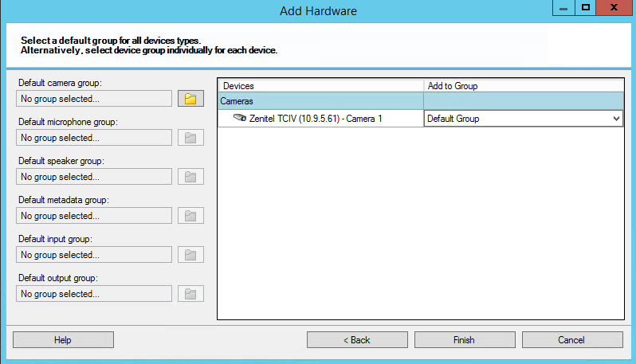Go back with the Back button

(357, 340)
